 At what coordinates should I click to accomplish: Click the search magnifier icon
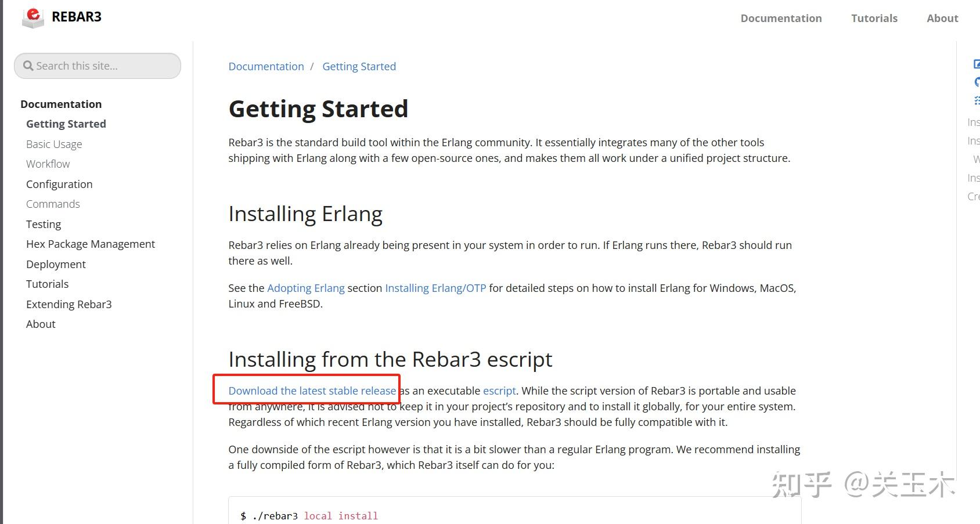click(27, 66)
